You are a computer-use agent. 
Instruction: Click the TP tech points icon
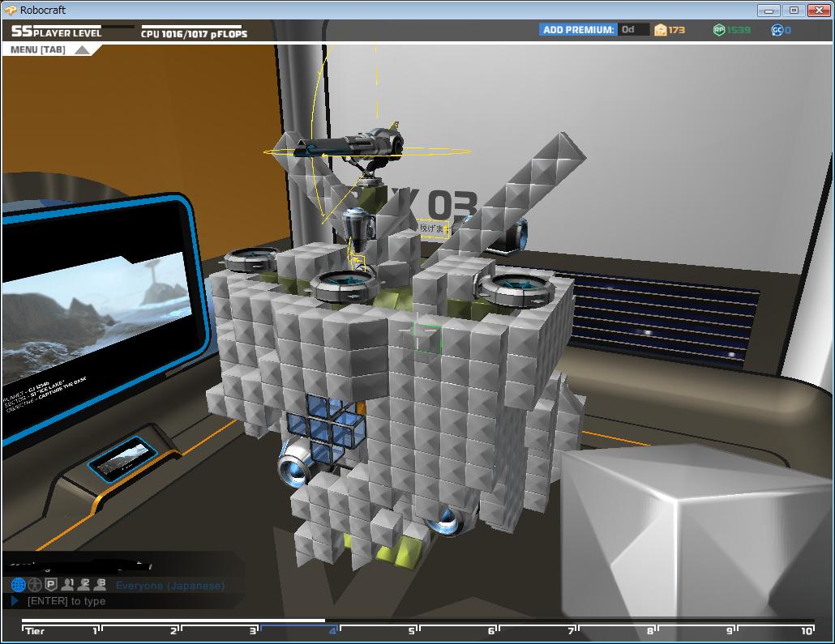click(x=661, y=30)
